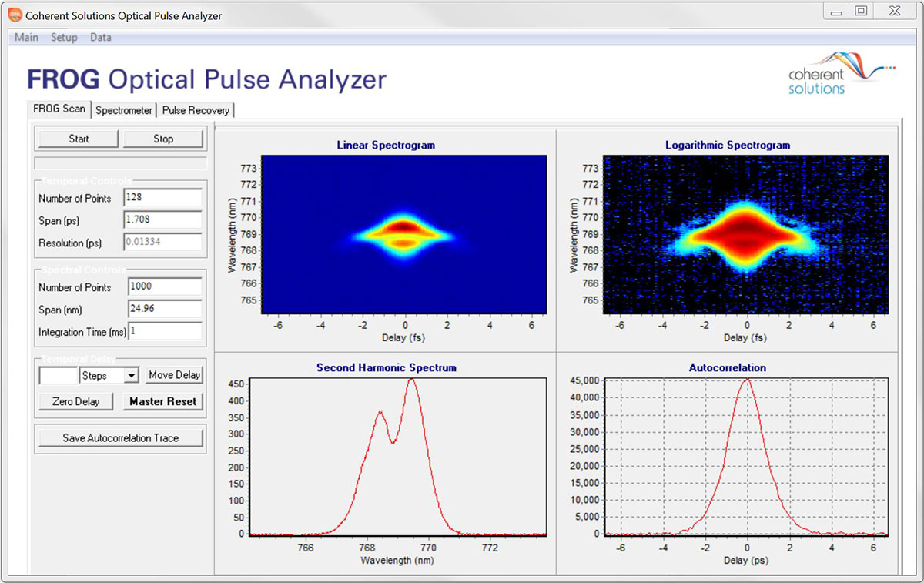The image size is (924, 583).
Task: Click the Coherent Solutions logo
Action: coord(842,73)
